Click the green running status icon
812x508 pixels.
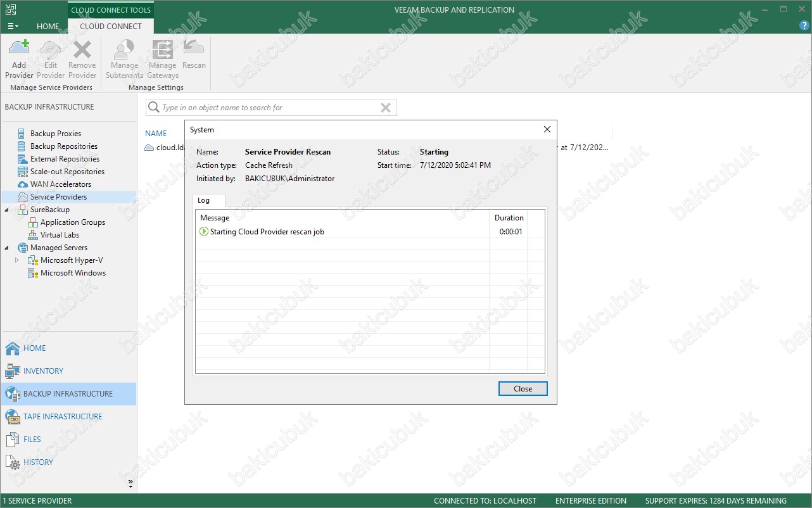(204, 232)
